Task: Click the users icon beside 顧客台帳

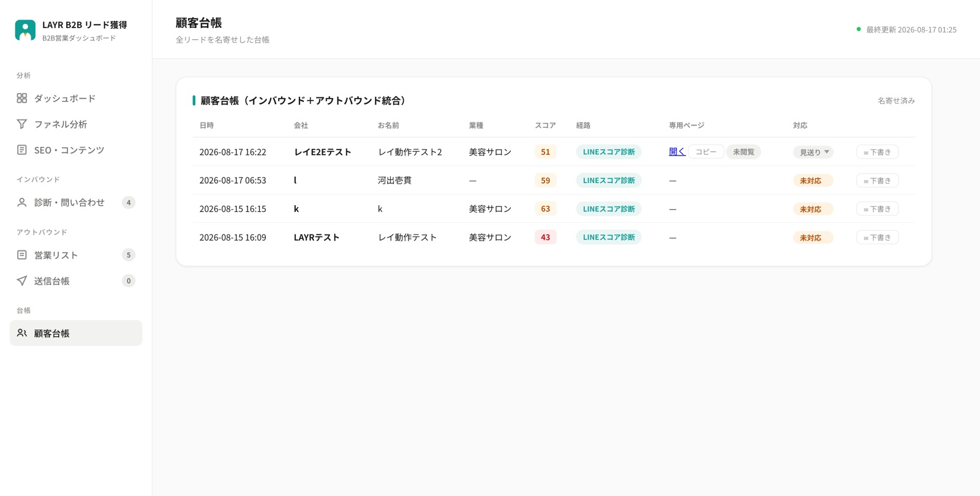Action: point(22,333)
